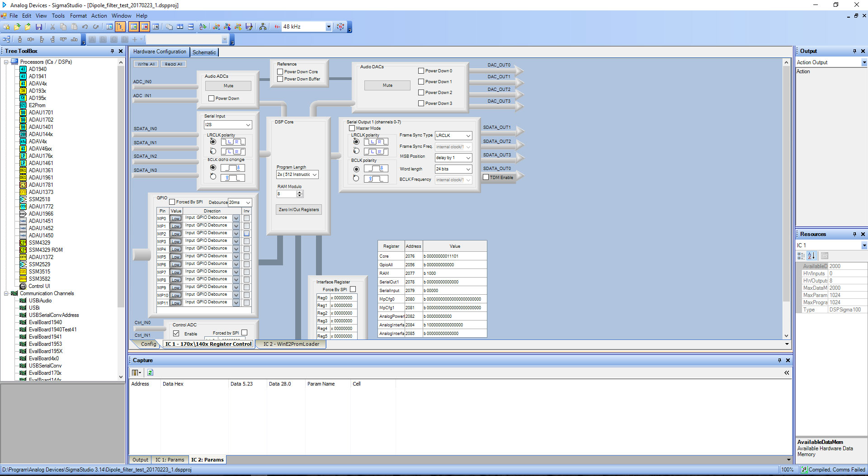868x476 pixels.
Task: Open MSB Position delay by 1 dropdown
Action: click(x=468, y=158)
